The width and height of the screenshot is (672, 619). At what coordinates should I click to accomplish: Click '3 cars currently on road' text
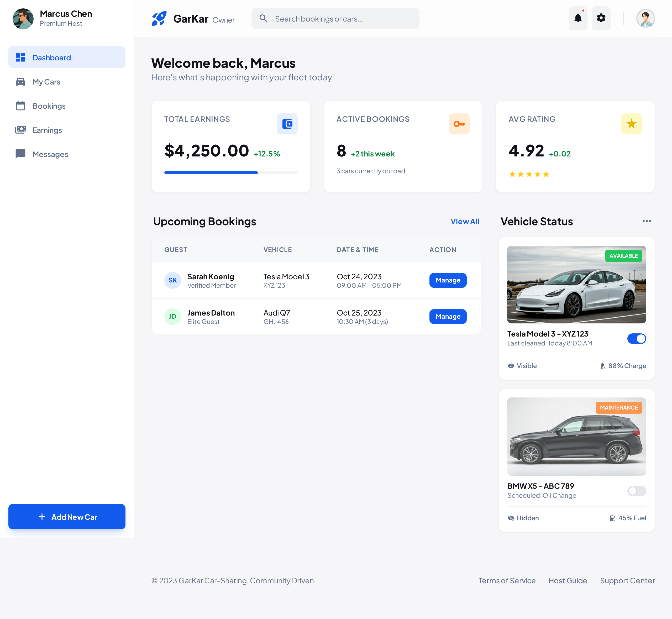point(371,171)
